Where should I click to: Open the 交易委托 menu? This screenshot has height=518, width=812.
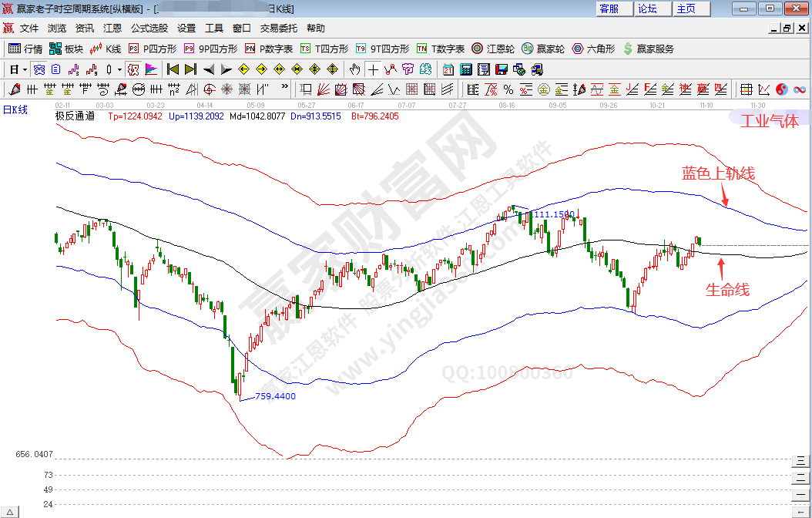[x=278, y=29]
